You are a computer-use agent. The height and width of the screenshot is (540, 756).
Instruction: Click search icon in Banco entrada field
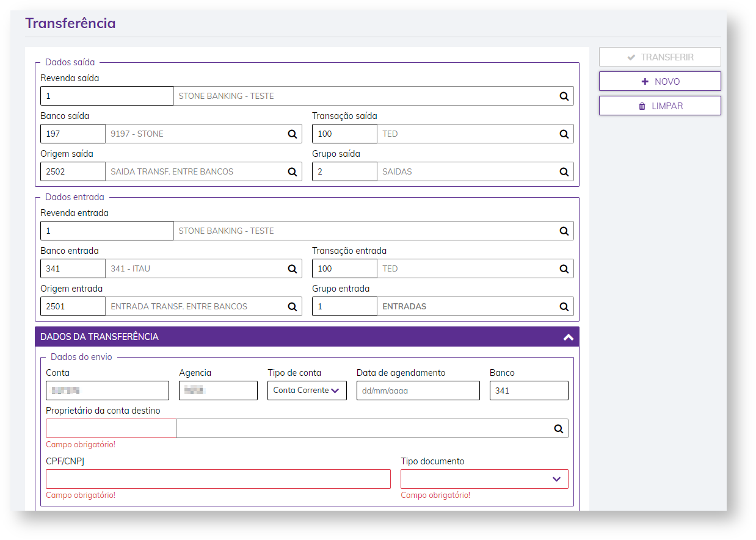[293, 269]
